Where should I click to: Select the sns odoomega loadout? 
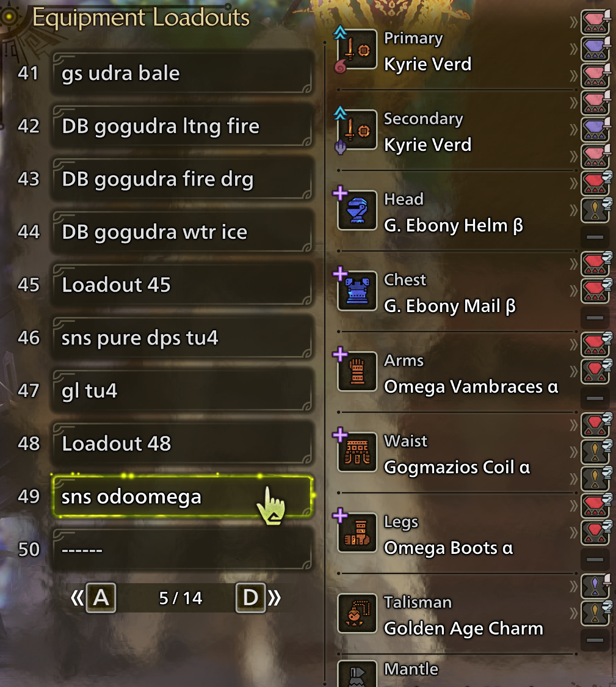click(x=183, y=496)
